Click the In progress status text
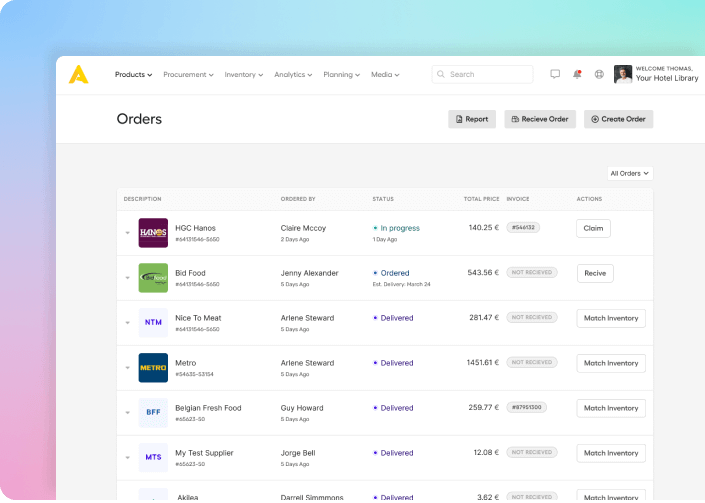This screenshot has width=705, height=503. pyautogui.click(x=400, y=228)
